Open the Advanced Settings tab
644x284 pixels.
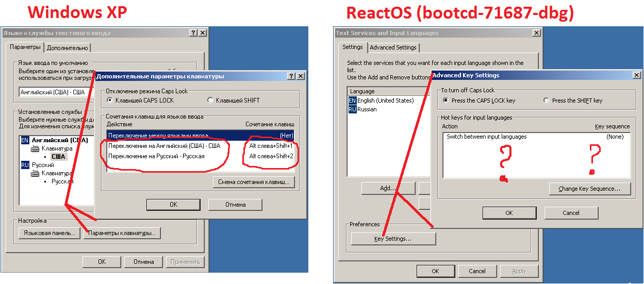click(393, 47)
